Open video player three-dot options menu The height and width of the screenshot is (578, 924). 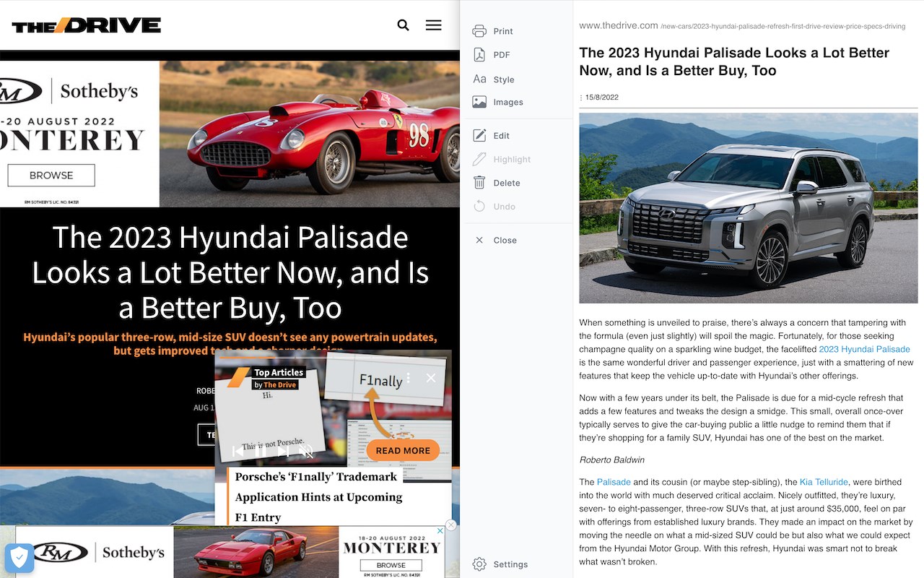[x=409, y=378]
